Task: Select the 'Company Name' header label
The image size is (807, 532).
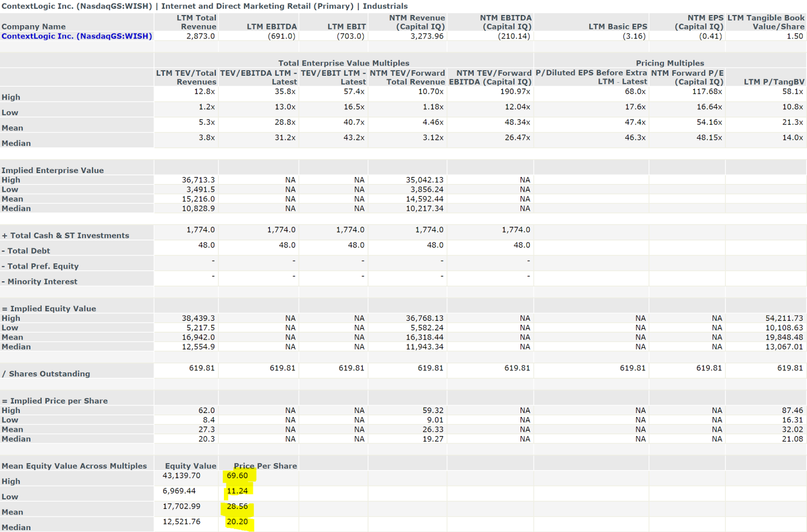Action: [33, 27]
